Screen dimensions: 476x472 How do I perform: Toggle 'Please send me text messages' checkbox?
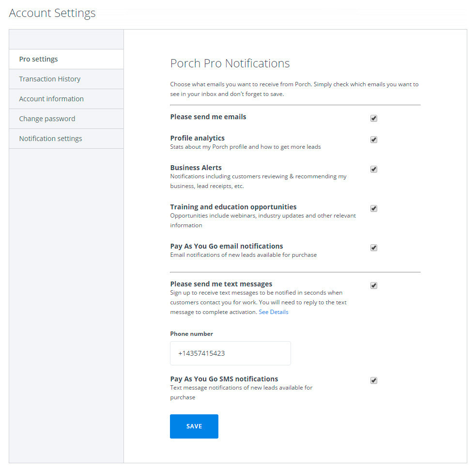[x=374, y=285]
